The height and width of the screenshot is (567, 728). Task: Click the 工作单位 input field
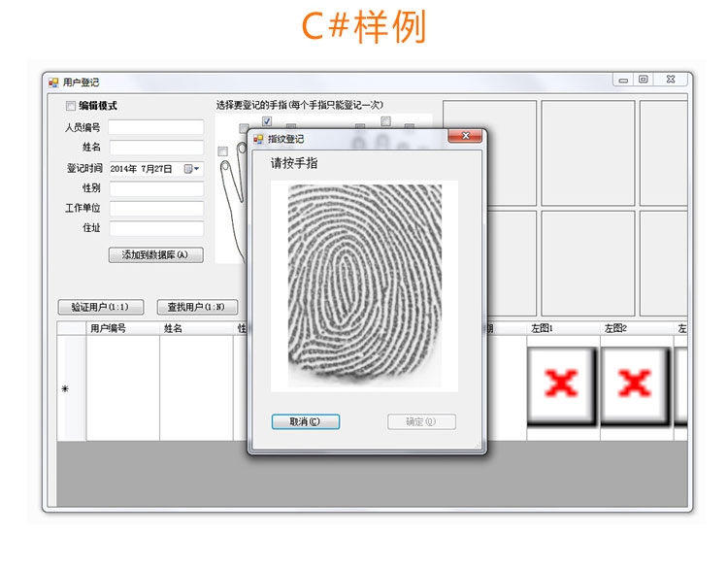point(155,209)
